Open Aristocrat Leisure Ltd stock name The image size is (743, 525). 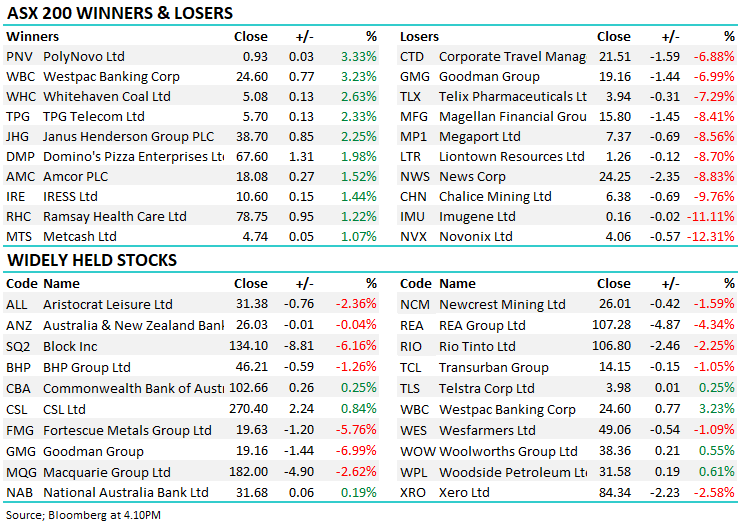click(x=108, y=305)
